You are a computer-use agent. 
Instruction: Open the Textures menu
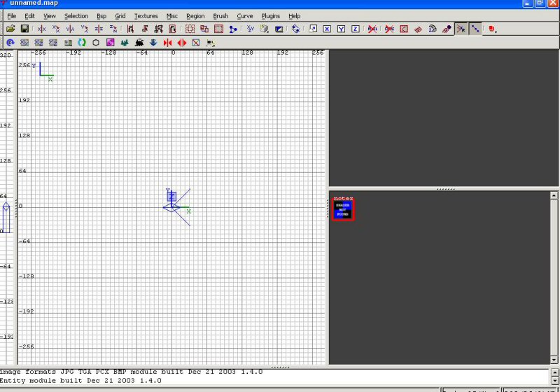[146, 15]
